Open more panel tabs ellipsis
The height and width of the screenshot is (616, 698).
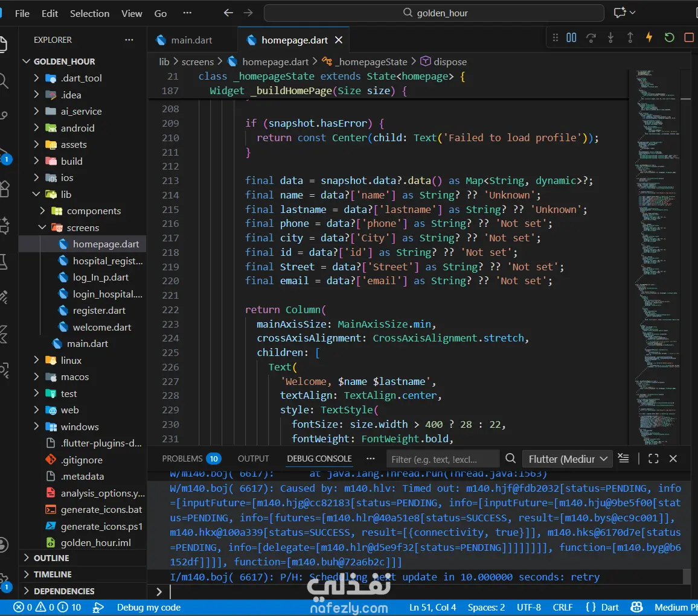370,459
